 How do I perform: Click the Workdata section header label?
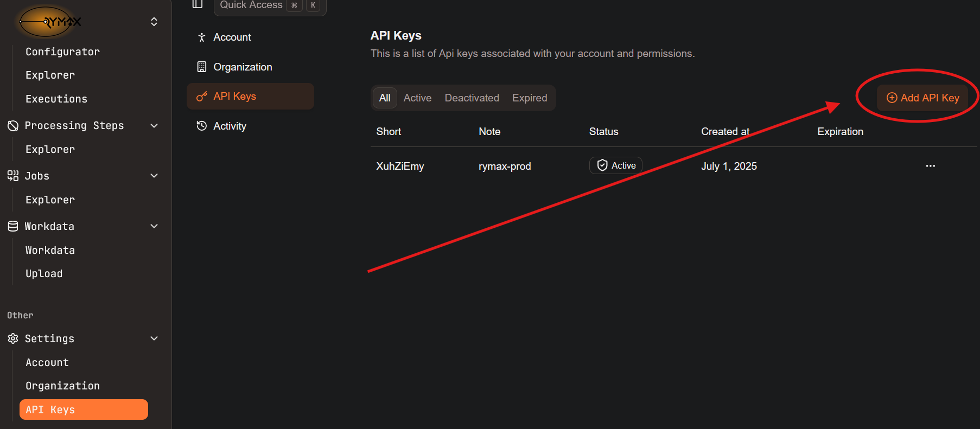click(49, 226)
